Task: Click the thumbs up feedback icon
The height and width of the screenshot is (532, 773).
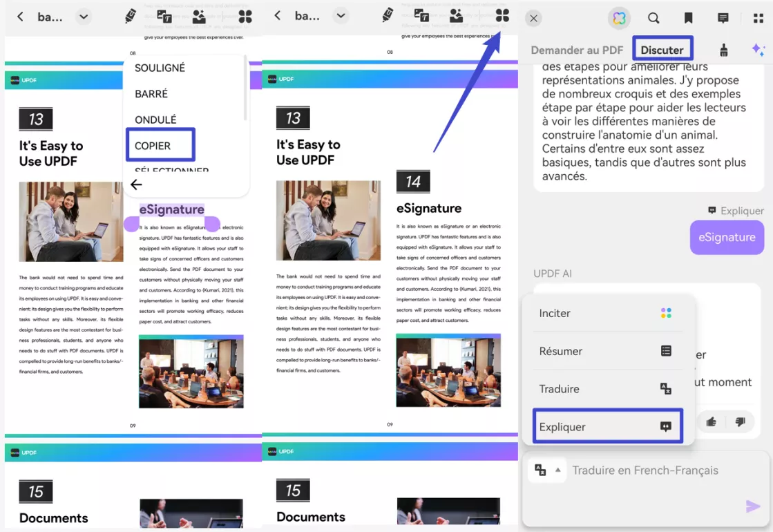Action: (x=711, y=421)
